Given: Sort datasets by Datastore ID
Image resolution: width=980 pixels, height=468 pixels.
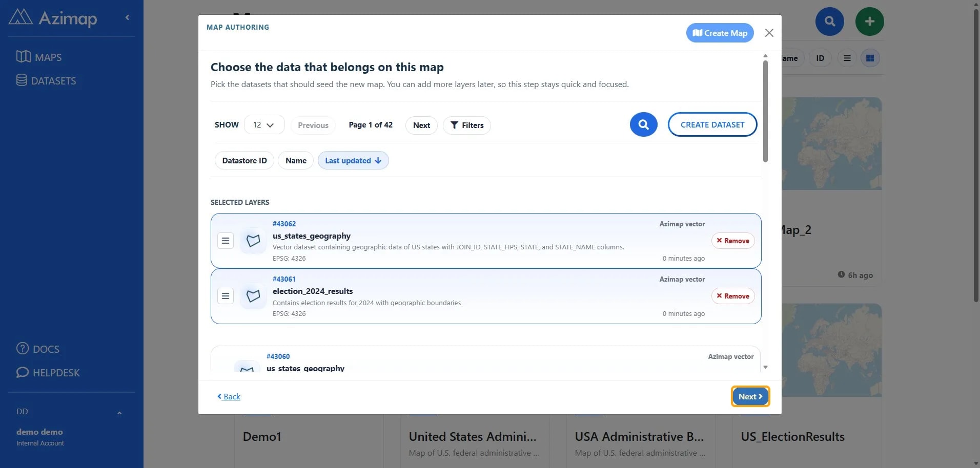Looking at the screenshot, I should point(244,160).
